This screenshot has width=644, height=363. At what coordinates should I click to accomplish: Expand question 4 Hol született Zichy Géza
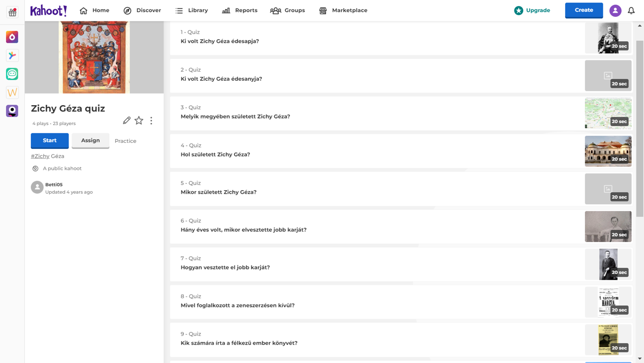[376, 150]
